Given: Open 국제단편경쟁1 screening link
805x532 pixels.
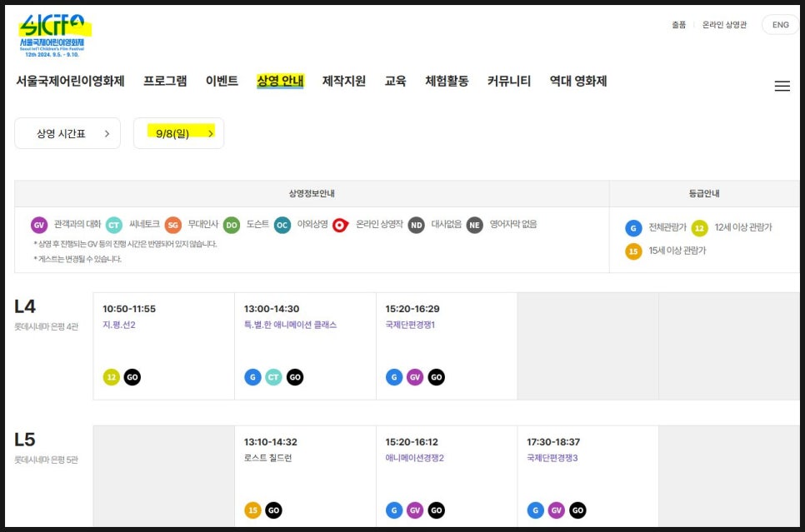Looking at the screenshot, I should [x=410, y=325].
